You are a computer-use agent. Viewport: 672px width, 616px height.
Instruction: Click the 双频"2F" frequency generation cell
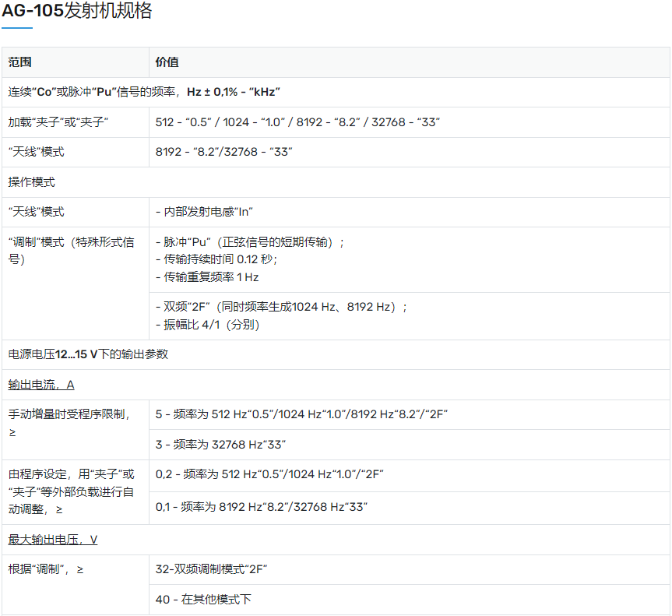pos(281,308)
